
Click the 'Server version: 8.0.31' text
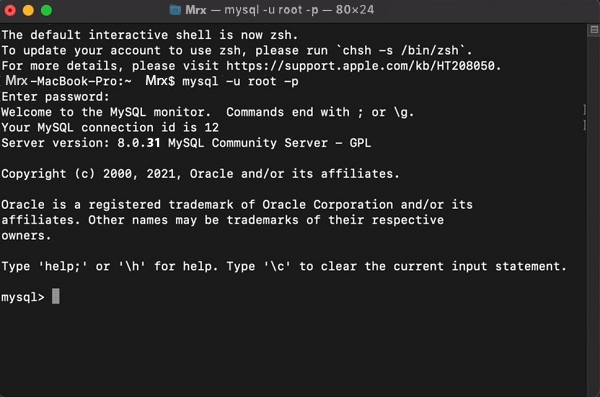pos(81,143)
